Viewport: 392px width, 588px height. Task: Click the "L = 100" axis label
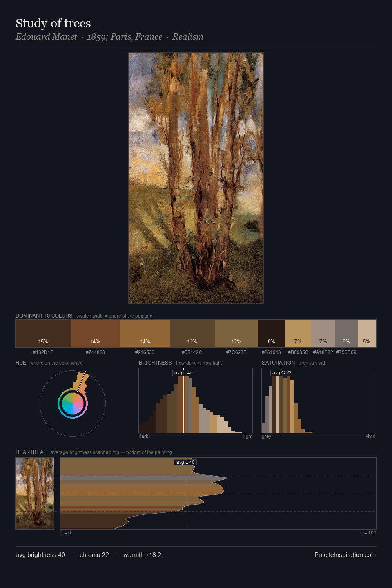click(x=368, y=533)
